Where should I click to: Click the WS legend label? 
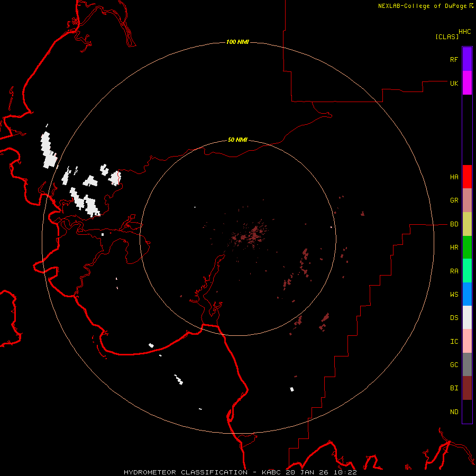(454, 295)
